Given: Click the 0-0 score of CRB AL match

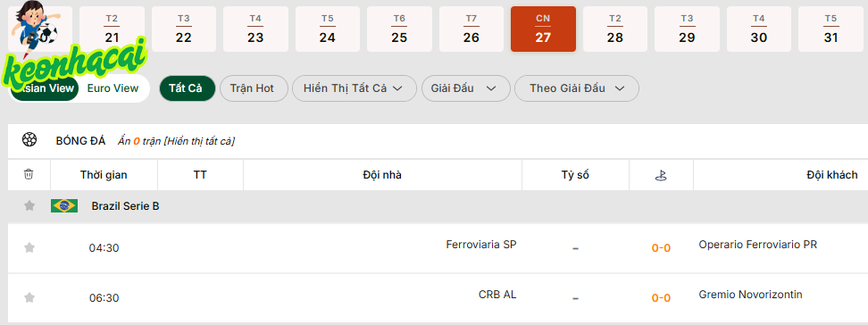Looking at the screenshot, I should pyautogui.click(x=661, y=298).
